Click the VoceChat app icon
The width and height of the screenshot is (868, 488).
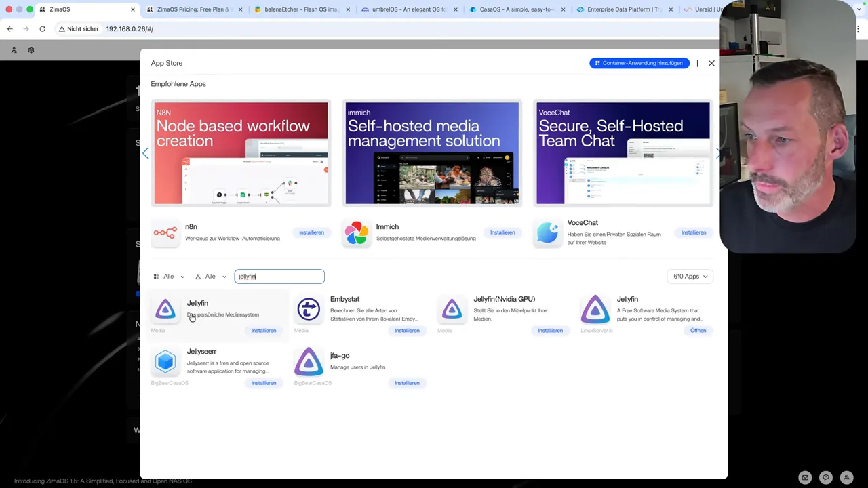pos(547,232)
